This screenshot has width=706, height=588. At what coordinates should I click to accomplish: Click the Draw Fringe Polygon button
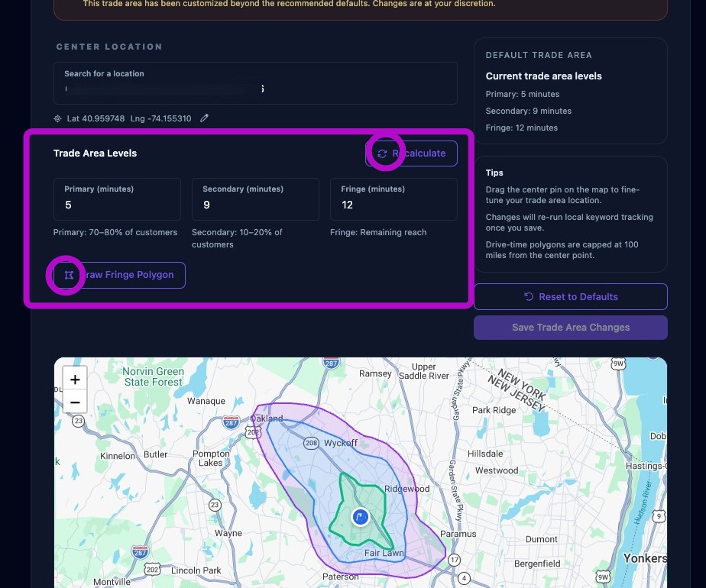click(x=119, y=275)
